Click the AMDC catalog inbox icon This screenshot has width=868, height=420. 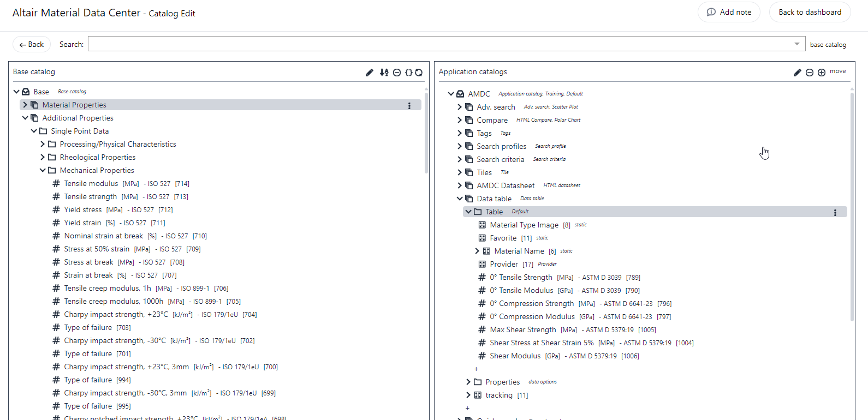tap(460, 94)
